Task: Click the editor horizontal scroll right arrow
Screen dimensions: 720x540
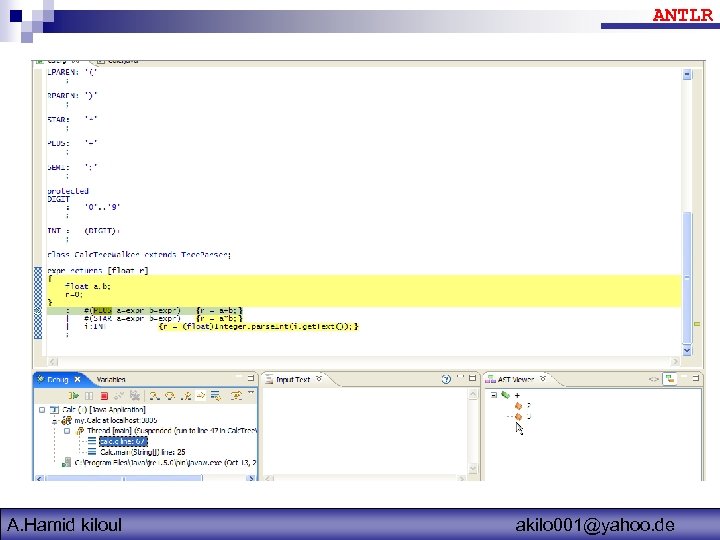Action: tap(675, 361)
